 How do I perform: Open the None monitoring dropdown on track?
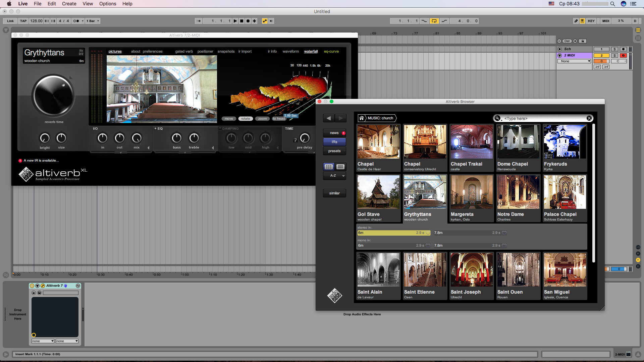click(574, 61)
